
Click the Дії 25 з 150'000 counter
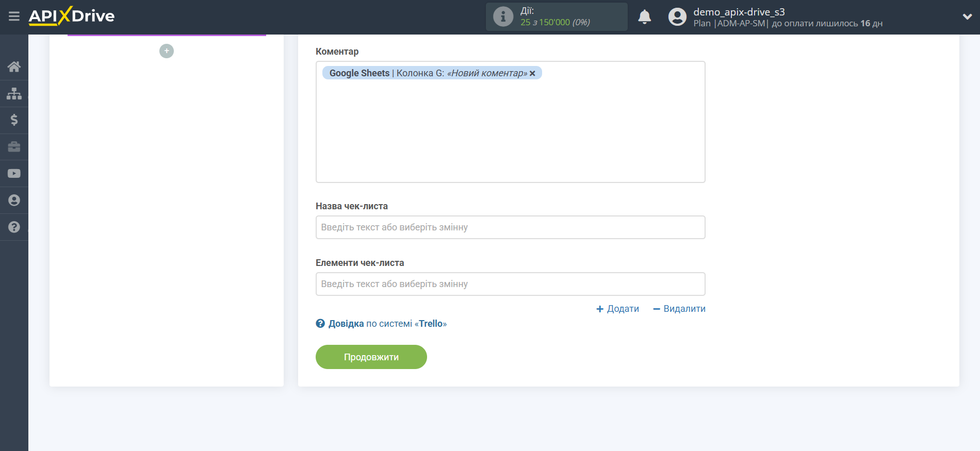556,16
